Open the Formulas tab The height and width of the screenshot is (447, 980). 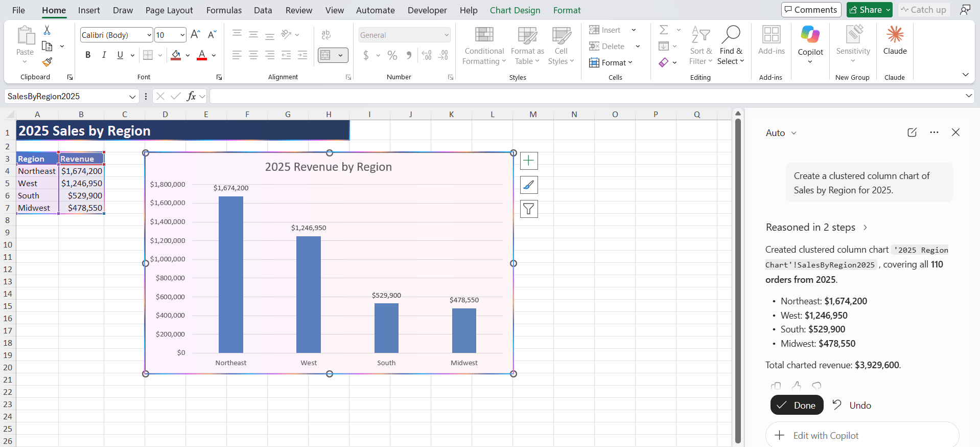pos(224,10)
